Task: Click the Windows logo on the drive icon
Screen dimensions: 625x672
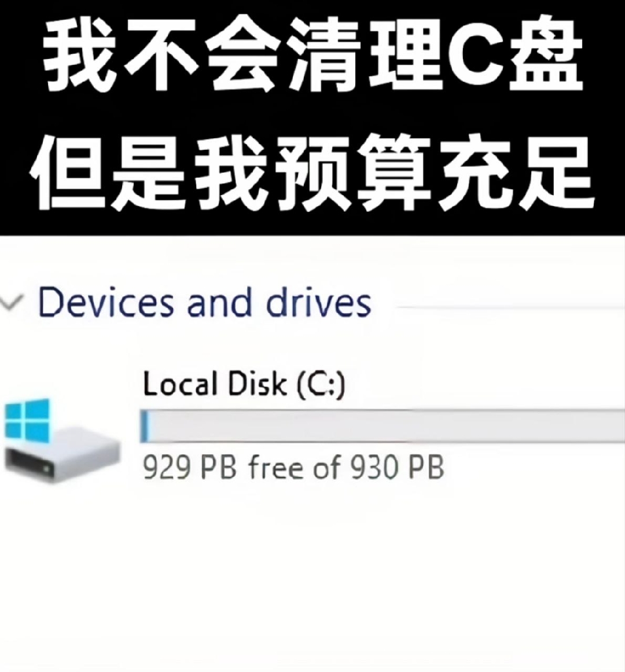Action: 27,421
